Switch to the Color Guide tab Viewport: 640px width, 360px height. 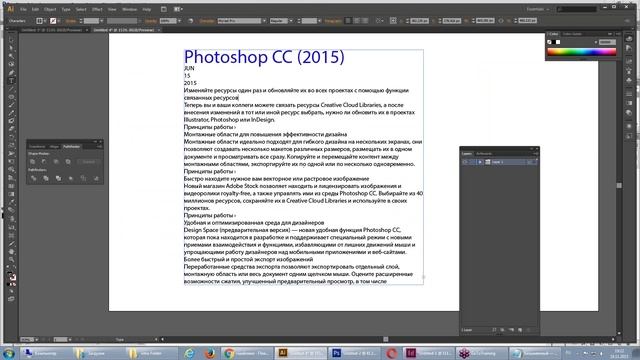pos(572,34)
